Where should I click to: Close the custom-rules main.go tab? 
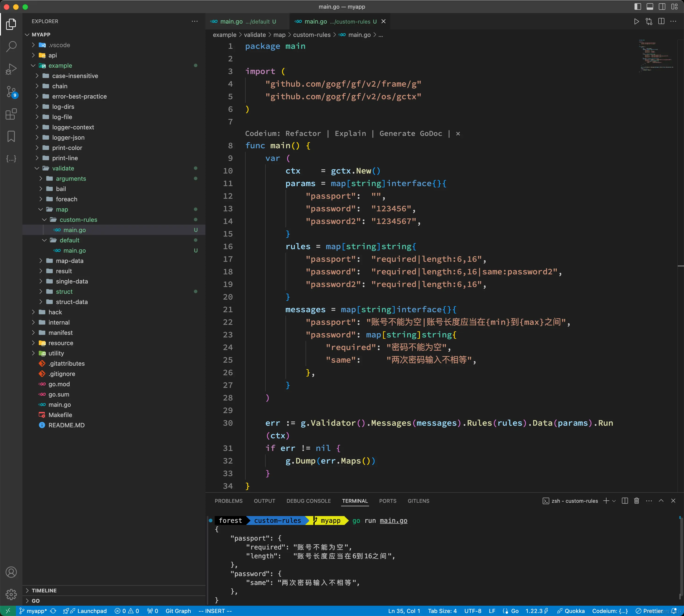384,21
